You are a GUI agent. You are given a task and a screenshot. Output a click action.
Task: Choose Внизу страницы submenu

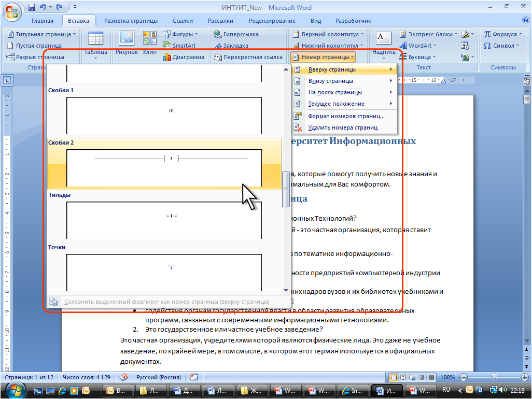point(344,81)
